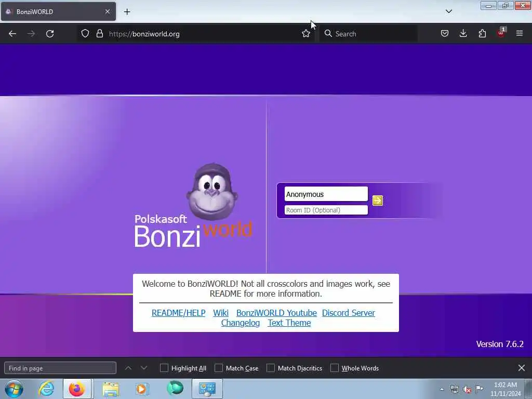
Task: Go back to the previous page
Action: click(x=12, y=34)
